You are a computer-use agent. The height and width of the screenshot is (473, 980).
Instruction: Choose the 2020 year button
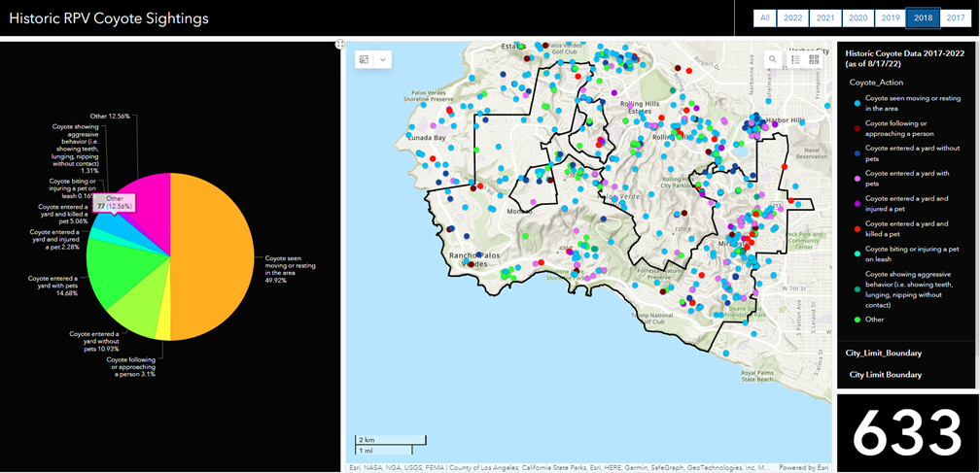click(857, 17)
